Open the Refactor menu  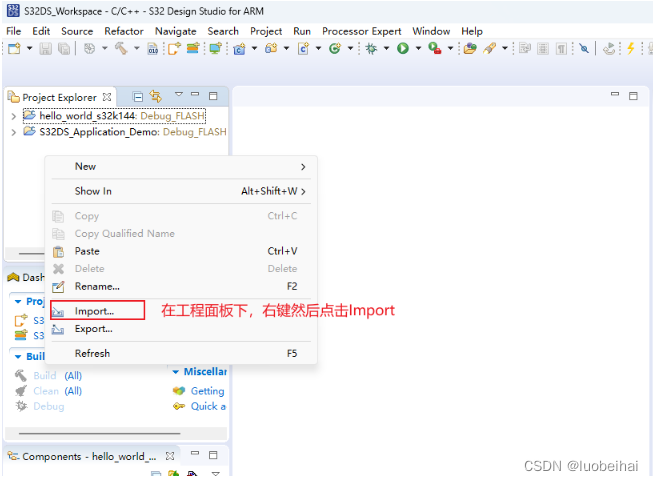(124, 31)
